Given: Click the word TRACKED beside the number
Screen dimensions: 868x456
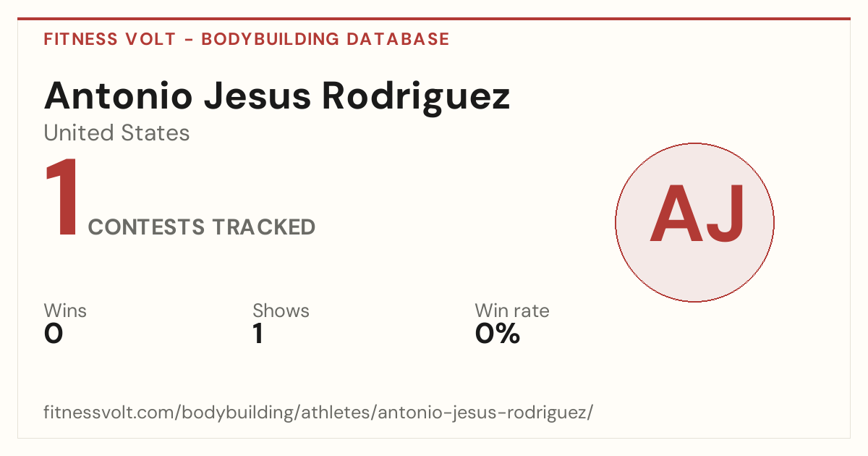Looking at the screenshot, I should coord(264,227).
